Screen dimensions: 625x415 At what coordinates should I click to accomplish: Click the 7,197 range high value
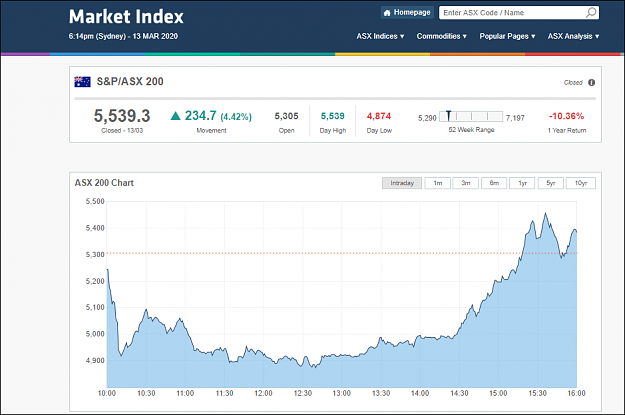515,118
